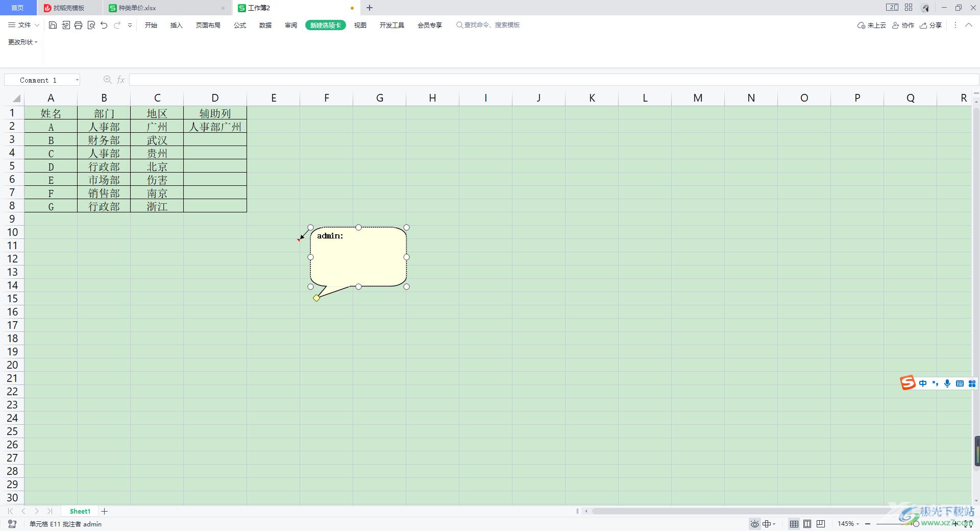Switch to normal view icon
The height and width of the screenshot is (531, 980).
click(794, 524)
